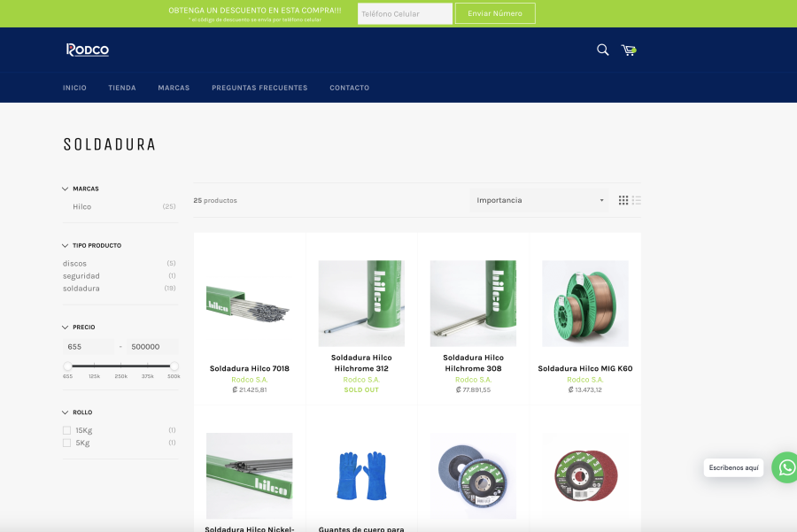Screen dimensions: 797x532
Task: Focus the maximum price field 500000
Action: coord(152,346)
